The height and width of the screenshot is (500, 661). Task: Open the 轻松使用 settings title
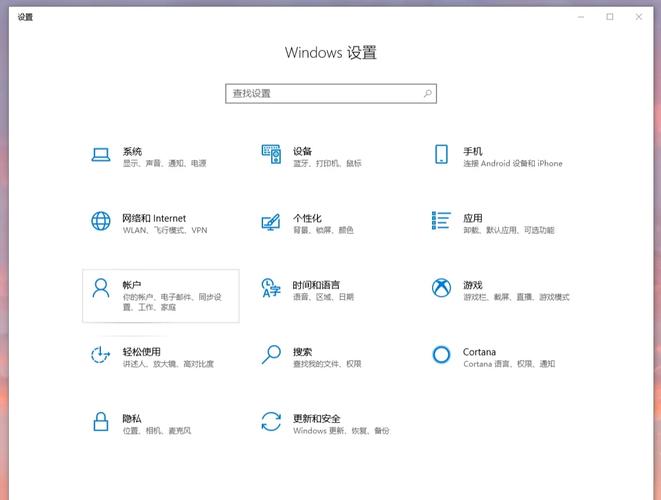tap(142, 352)
